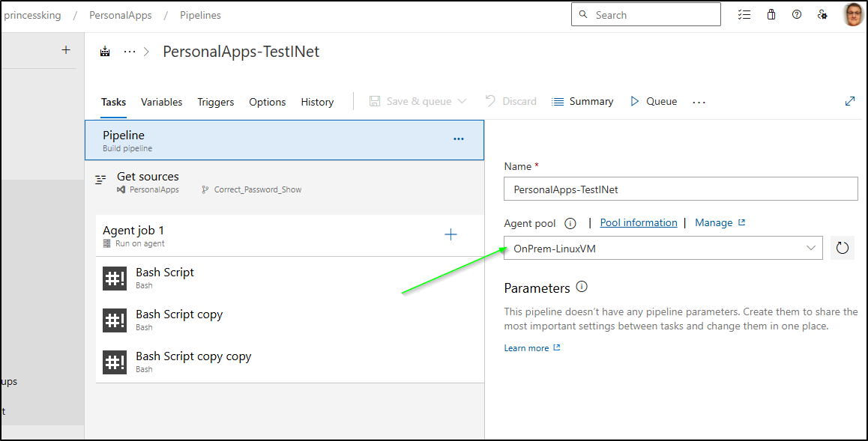This screenshot has width=868, height=441.
Task: Toggle full screen mode icon
Action: pos(850,101)
